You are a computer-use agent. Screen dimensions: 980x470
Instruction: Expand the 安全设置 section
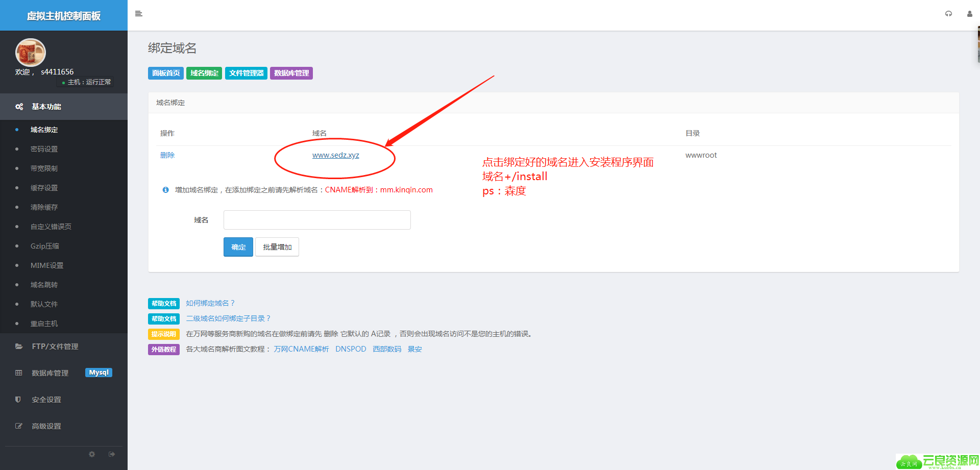64,400
